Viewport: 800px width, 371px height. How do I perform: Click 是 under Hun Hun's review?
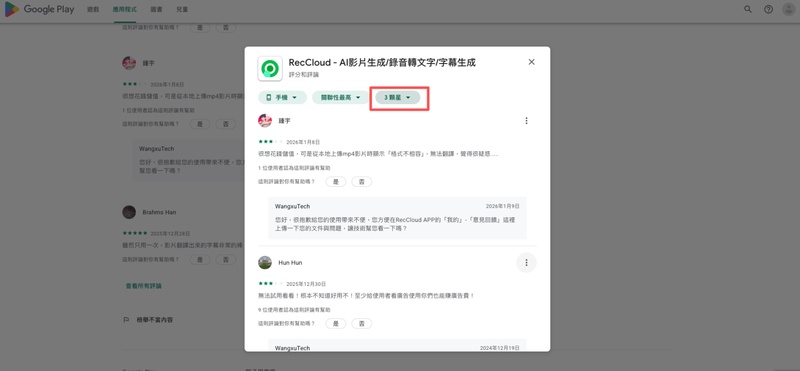pyautogui.click(x=336, y=324)
